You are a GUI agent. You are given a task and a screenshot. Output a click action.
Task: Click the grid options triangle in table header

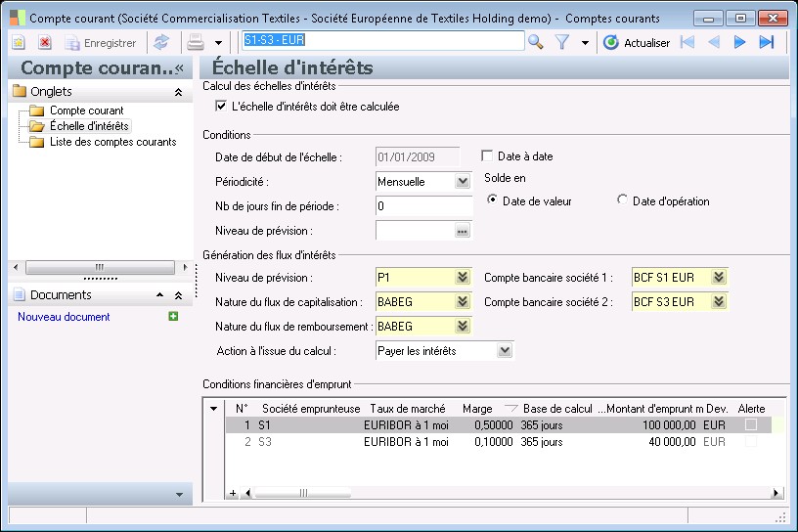[x=214, y=409]
